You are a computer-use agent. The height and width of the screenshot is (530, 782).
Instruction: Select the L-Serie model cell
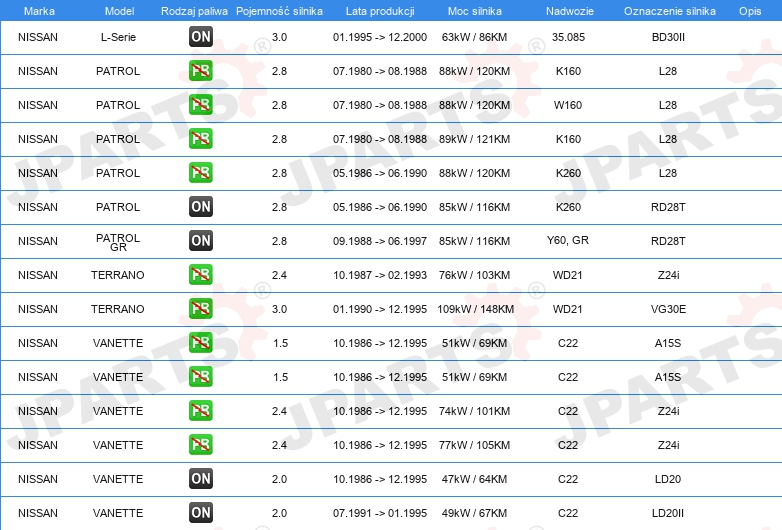(118, 37)
